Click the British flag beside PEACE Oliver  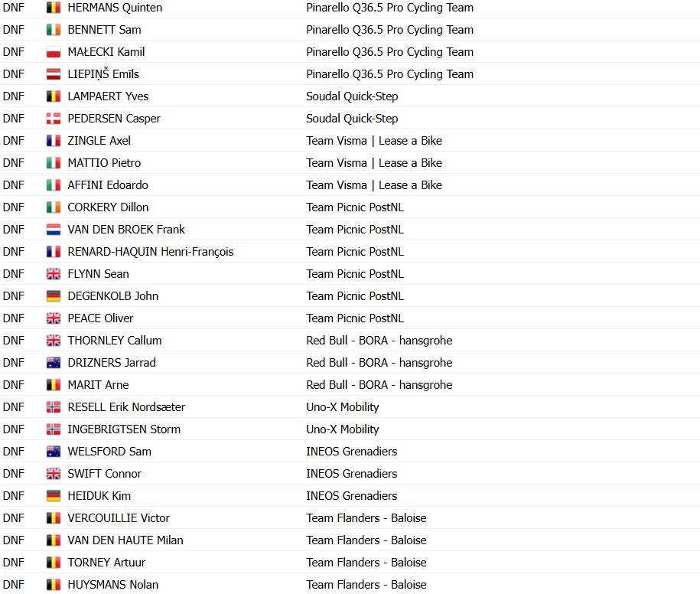(x=53, y=318)
